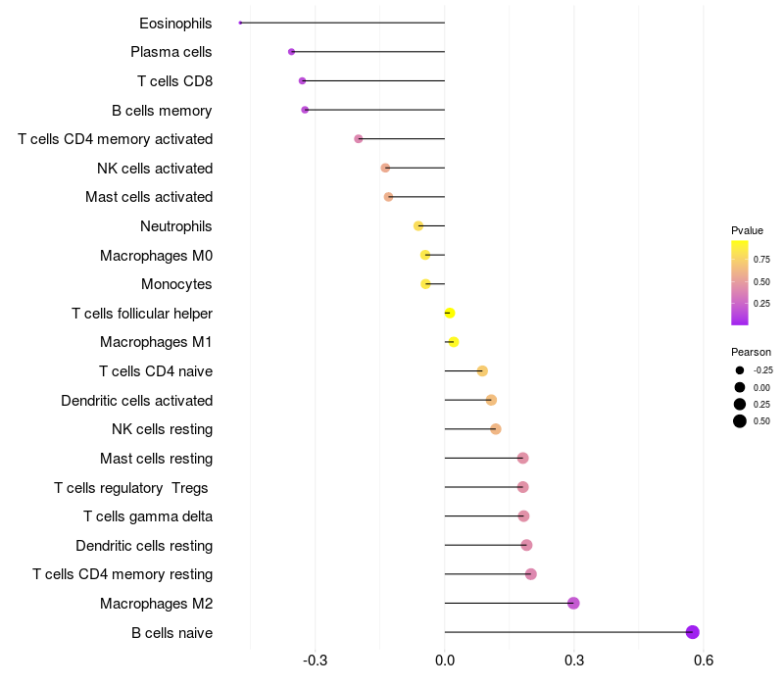Click the T cells CD4 memory activated dot
784x686 pixels.
pyautogui.click(x=359, y=138)
